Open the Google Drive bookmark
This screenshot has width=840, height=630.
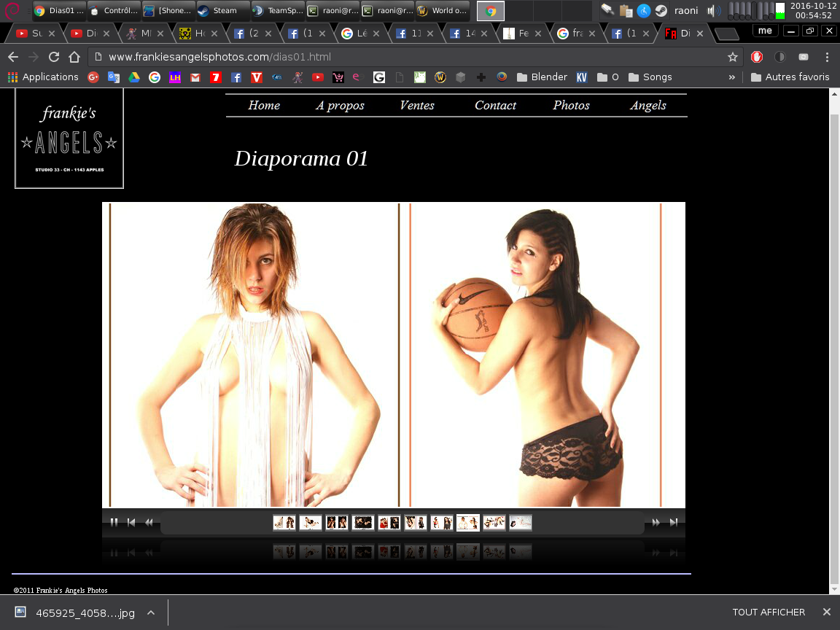tap(134, 78)
